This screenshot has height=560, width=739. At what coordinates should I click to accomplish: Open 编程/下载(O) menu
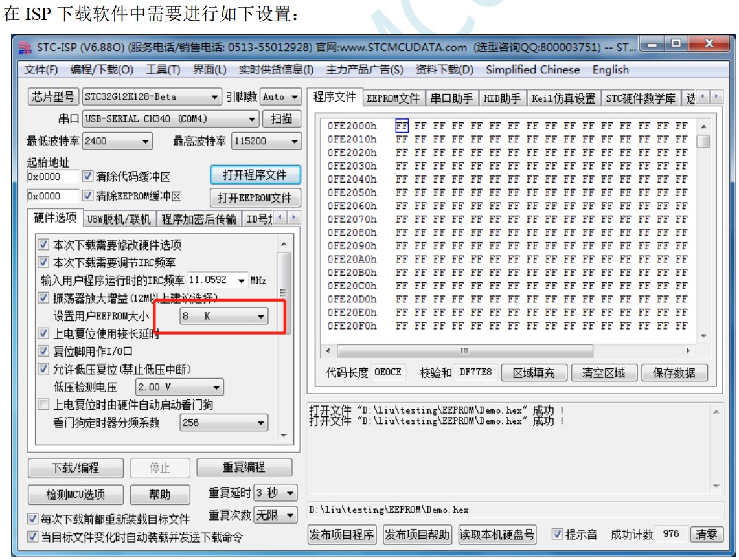102,70
